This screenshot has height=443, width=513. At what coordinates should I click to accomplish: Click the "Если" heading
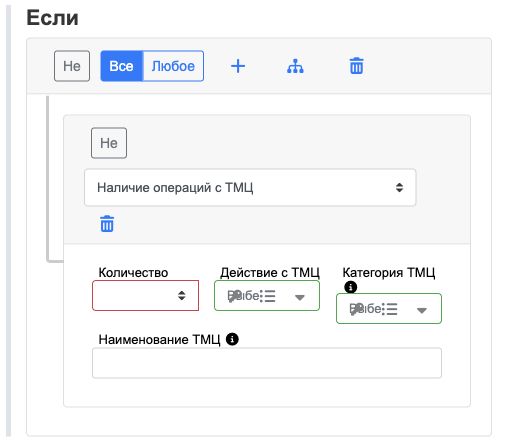pos(52,18)
